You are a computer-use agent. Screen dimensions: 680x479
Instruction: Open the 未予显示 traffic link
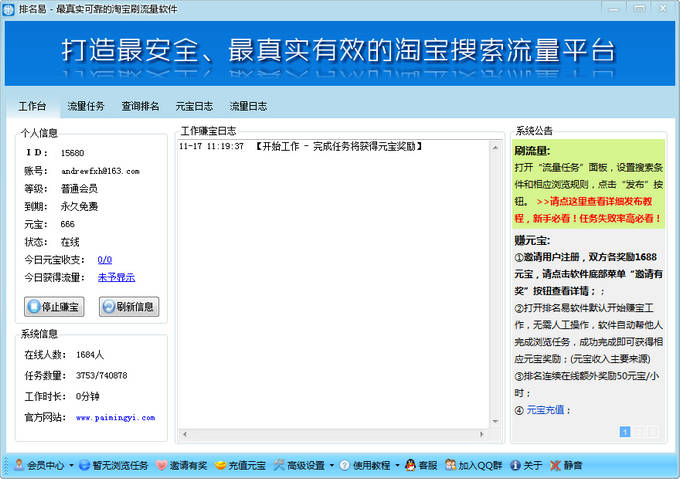coord(116,277)
